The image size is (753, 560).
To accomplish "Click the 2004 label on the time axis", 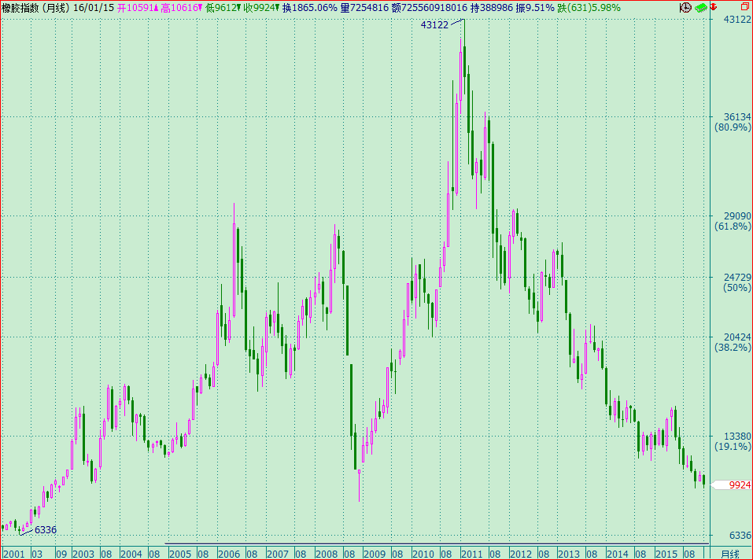I will pyautogui.click(x=131, y=554).
